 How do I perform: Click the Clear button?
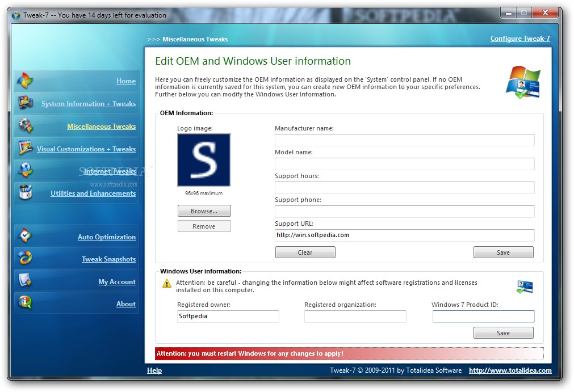pyautogui.click(x=305, y=252)
